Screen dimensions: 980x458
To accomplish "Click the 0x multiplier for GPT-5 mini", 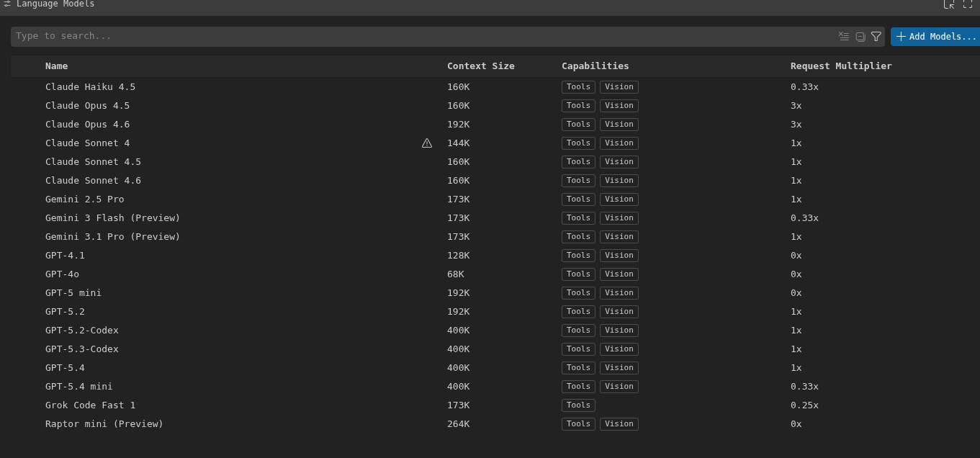I will pyautogui.click(x=796, y=293).
